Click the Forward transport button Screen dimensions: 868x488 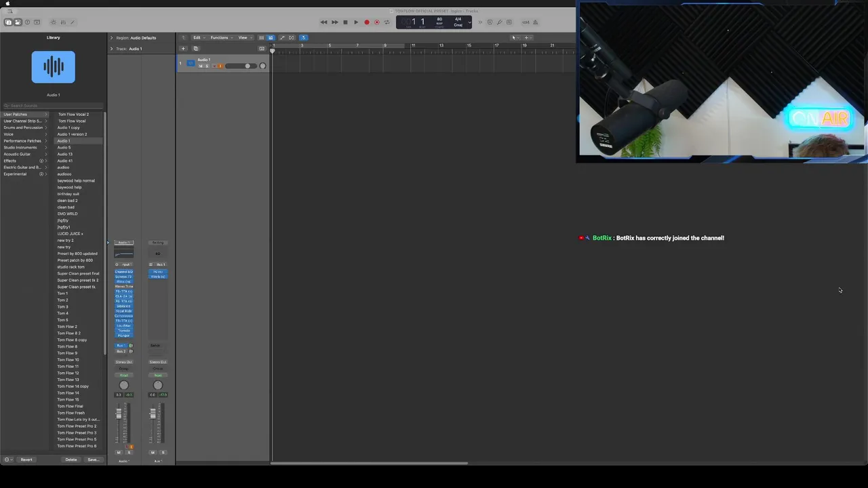click(334, 22)
